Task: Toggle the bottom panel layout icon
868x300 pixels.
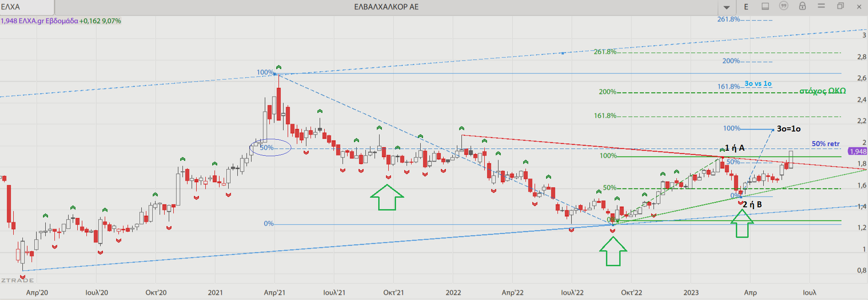Action: 765,6
